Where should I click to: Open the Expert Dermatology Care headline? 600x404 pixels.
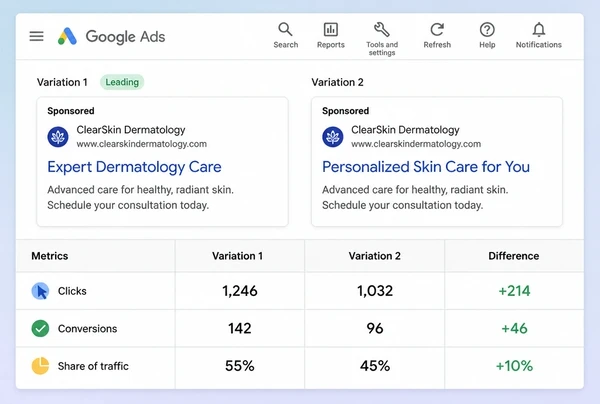tap(134, 167)
